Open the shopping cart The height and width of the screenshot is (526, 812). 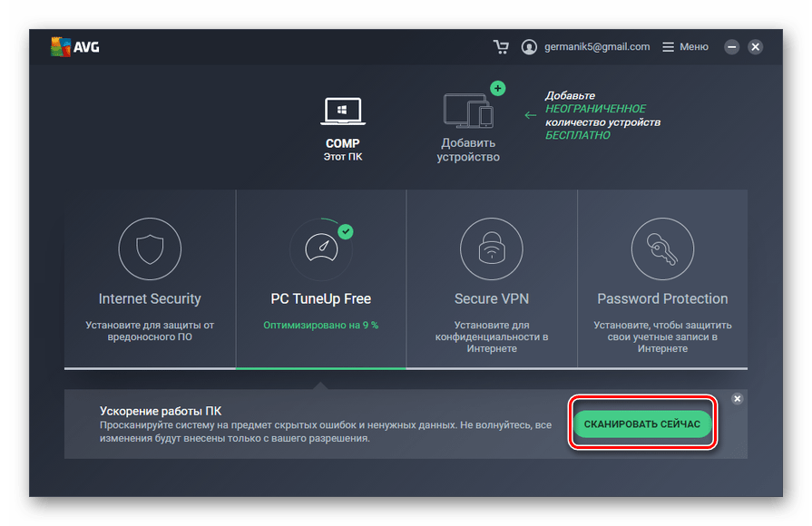501,47
